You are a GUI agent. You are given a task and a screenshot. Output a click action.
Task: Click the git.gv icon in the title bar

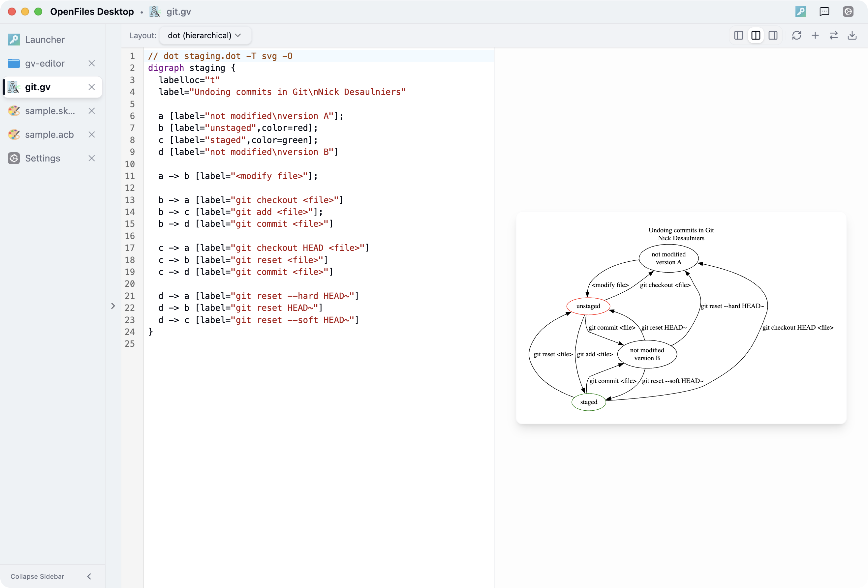[x=155, y=12]
